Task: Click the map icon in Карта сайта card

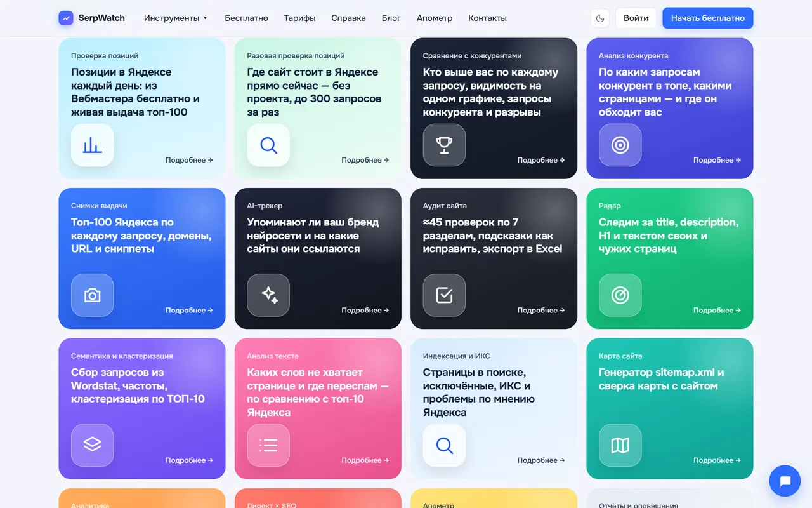Action: pyautogui.click(x=620, y=446)
